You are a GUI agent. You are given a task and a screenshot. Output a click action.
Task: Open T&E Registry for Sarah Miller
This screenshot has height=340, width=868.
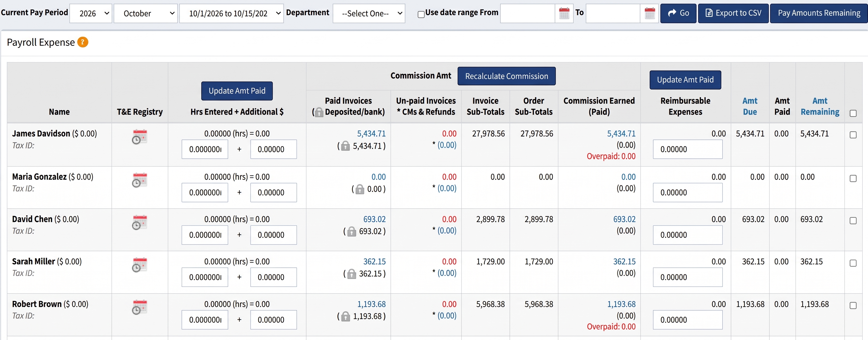139,265
